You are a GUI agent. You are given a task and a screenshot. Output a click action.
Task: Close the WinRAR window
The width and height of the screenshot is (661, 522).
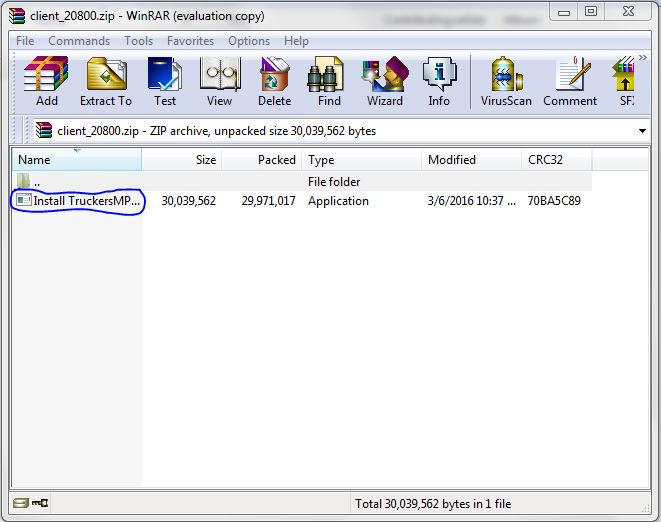(x=628, y=12)
